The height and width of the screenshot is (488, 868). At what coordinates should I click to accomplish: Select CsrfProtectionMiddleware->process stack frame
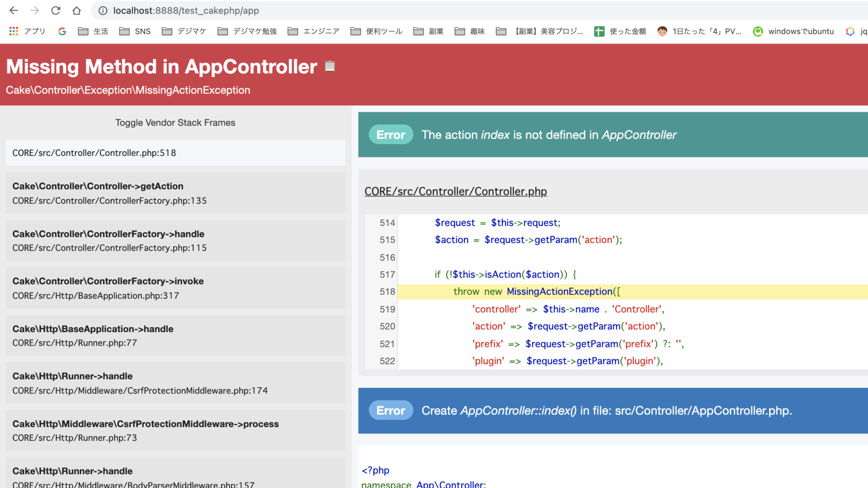coord(175,430)
